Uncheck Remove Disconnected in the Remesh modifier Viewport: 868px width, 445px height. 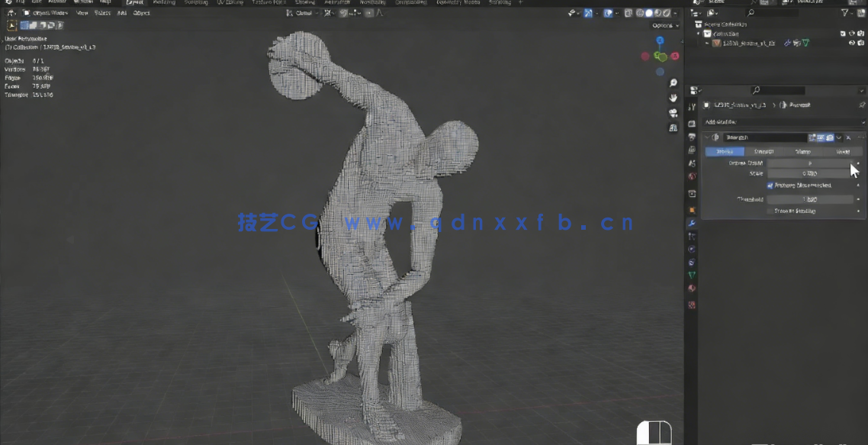click(x=770, y=185)
